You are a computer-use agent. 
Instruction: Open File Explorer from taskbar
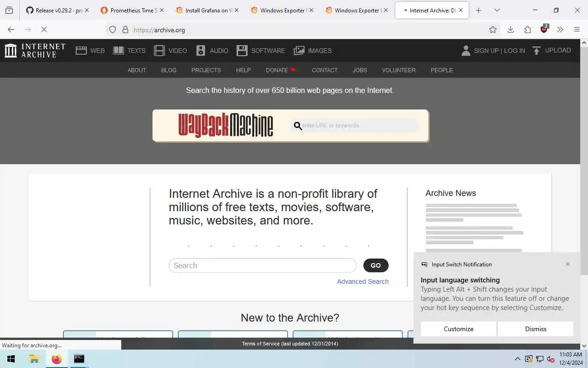tap(34, 359)
